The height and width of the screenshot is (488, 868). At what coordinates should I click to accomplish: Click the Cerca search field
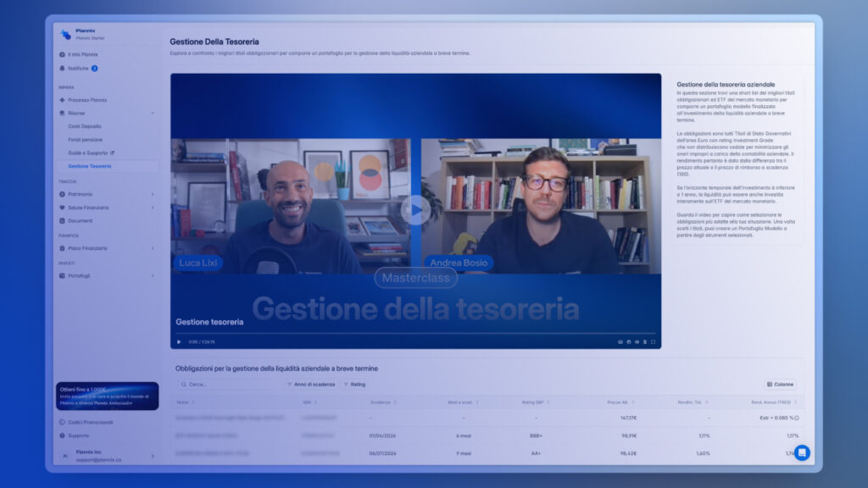coord(229,384)
